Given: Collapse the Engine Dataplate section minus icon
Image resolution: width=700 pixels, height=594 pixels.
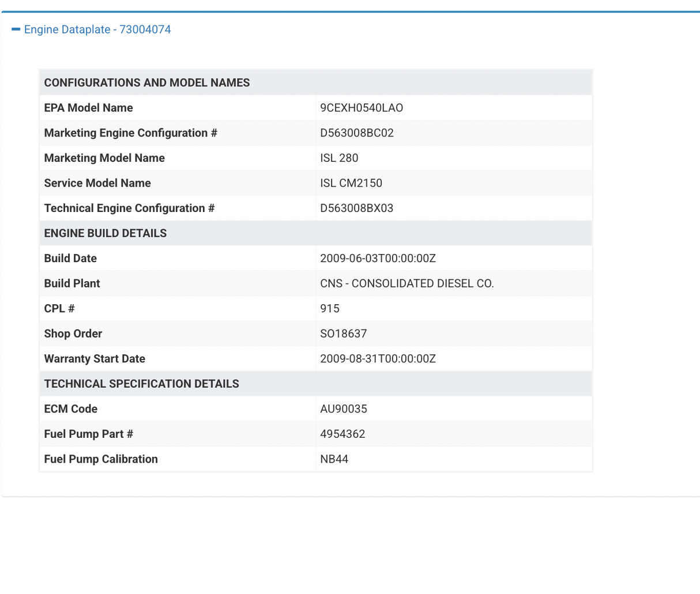Looking at the screenshot, I should [x=16, y=29].
